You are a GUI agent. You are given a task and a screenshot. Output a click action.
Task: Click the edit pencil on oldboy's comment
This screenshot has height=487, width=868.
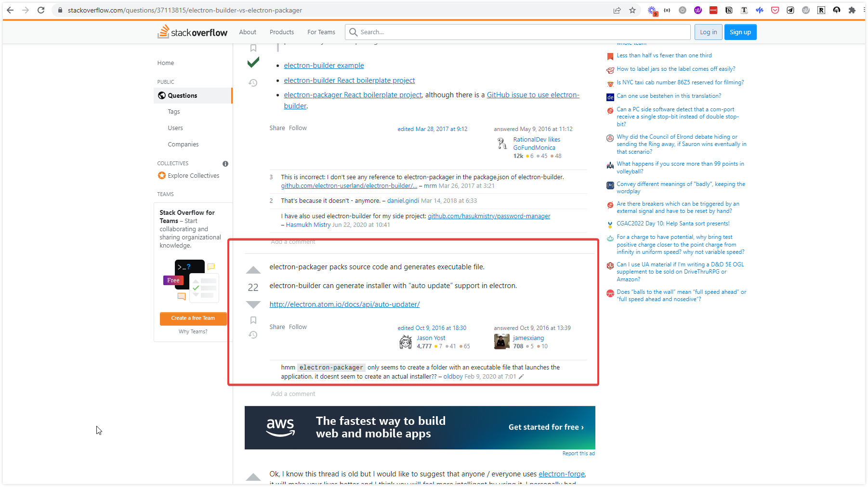[x=521, y=377]
